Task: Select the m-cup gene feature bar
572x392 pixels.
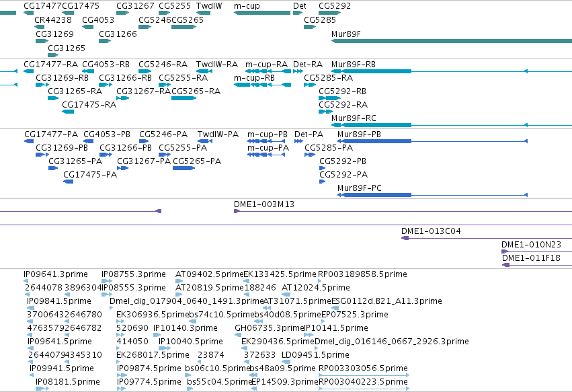Action: pyautogui.click(x=262, y=13)
